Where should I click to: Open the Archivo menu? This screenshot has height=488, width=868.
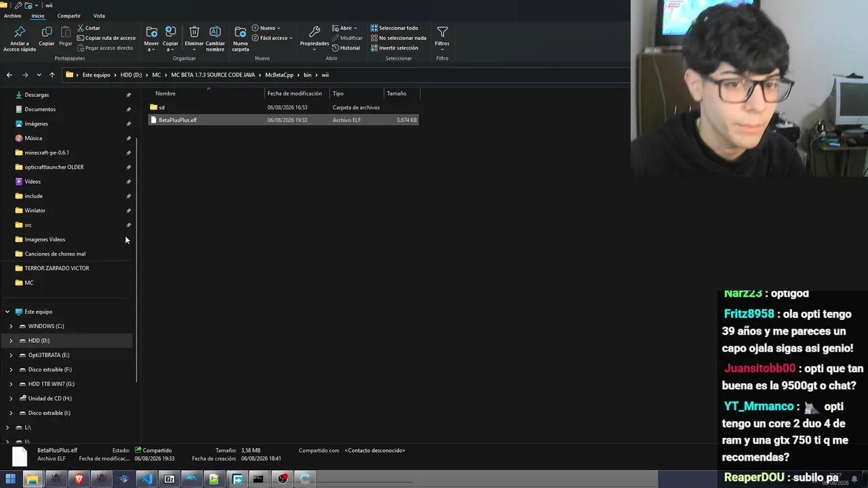click(12, 16)
